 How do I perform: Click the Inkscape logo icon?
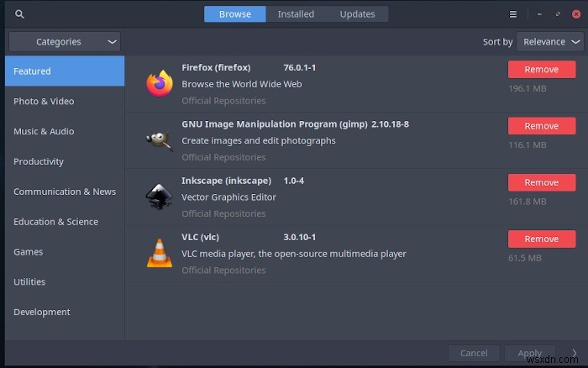coord(160,197)
